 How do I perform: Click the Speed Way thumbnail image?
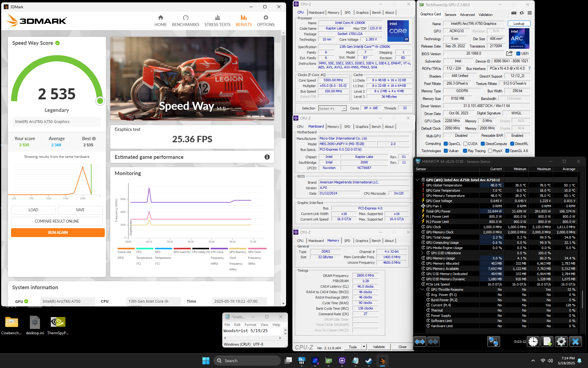coord(192,79)
